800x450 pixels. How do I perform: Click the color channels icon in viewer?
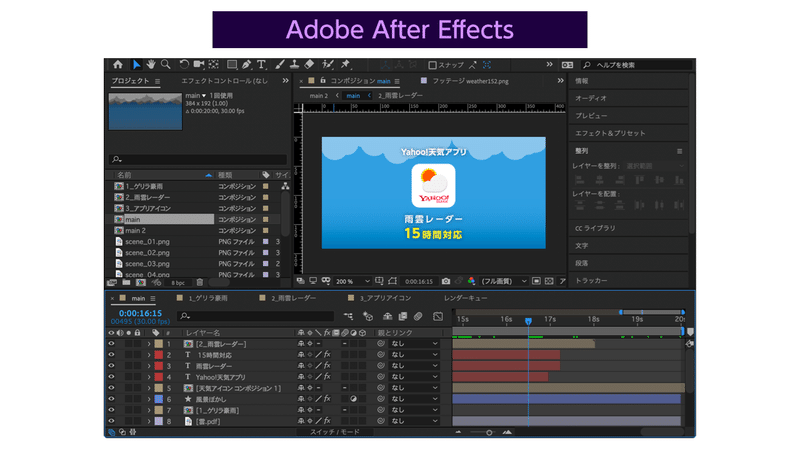[471, 281]
